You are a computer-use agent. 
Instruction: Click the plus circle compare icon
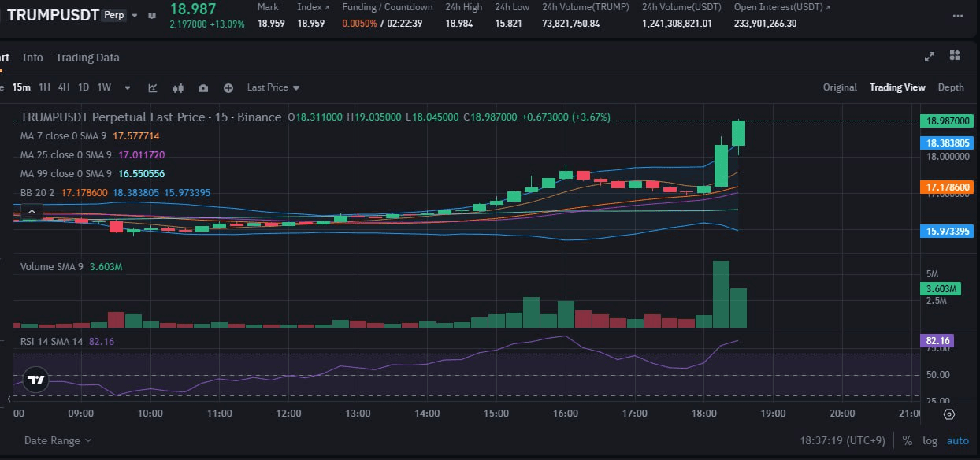(x=228, y=87)
